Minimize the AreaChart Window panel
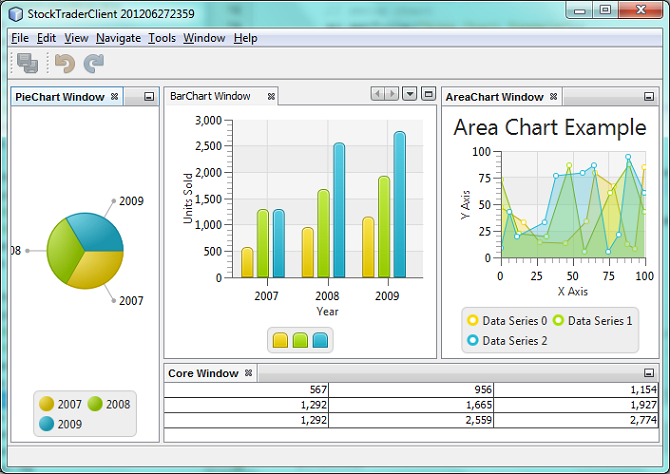The width and height of the screenshot is (670, 474). click(650, 97)
